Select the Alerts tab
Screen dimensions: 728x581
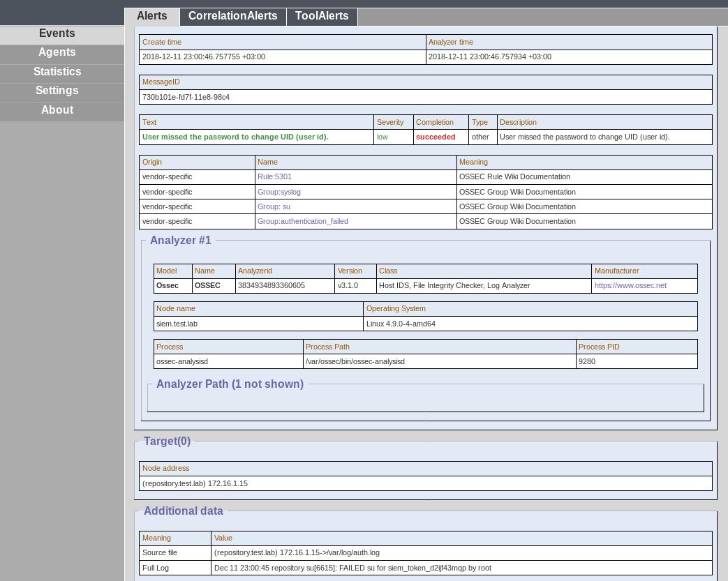click(151, 16)
